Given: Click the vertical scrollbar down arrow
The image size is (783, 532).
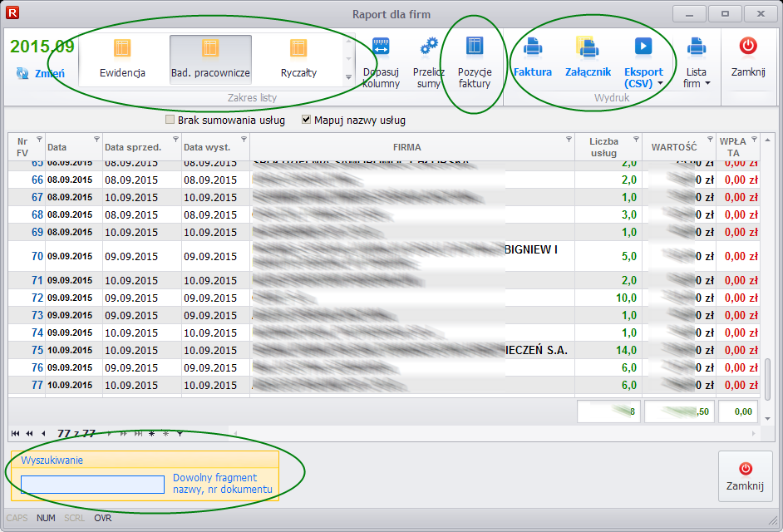Looking at the screenshot, I should 766,419.
